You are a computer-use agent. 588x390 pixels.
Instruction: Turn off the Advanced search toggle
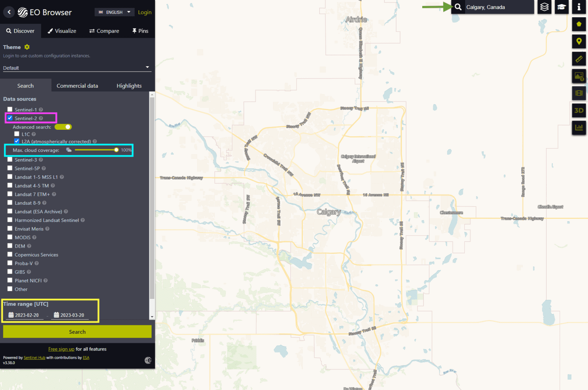click(63, 127)
